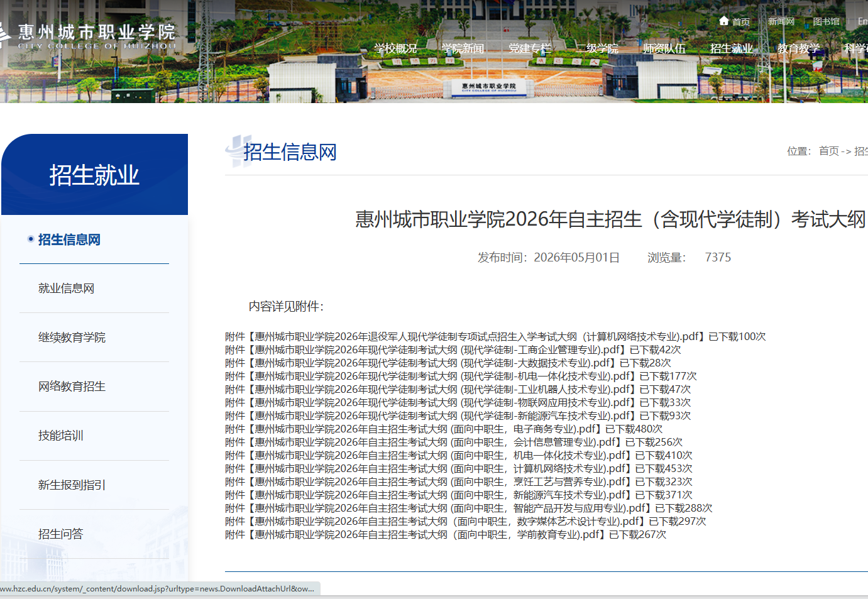Image resolution: width=868 pixels, height=599 pixels.
Task: Select 新生报到指引 in the sidebar
Action: 72,485
